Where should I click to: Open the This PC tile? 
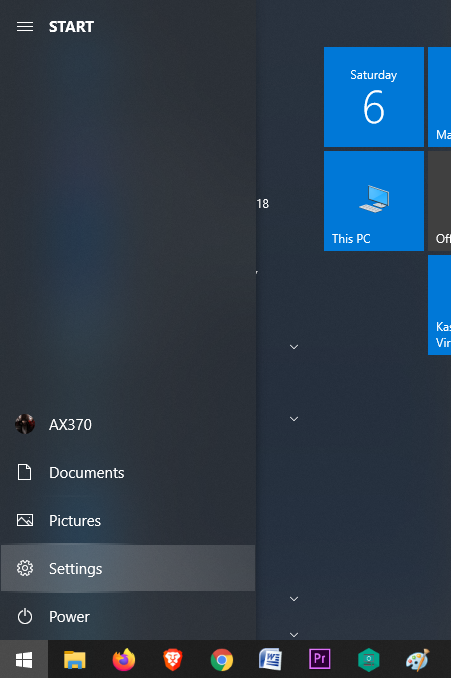[x=374, y=201]
